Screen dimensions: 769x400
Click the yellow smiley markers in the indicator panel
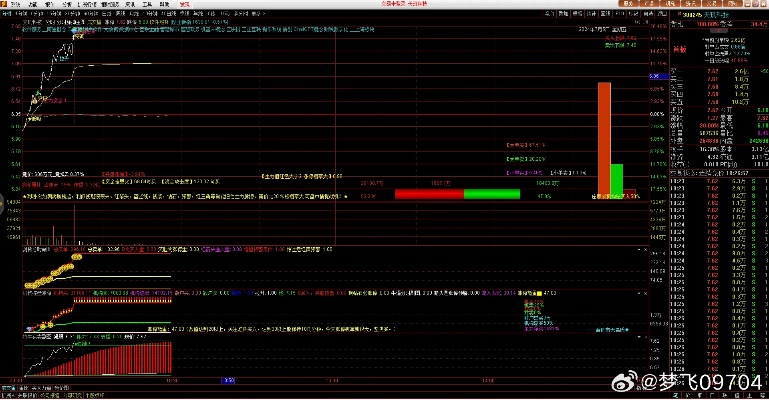tap(60, 268)
